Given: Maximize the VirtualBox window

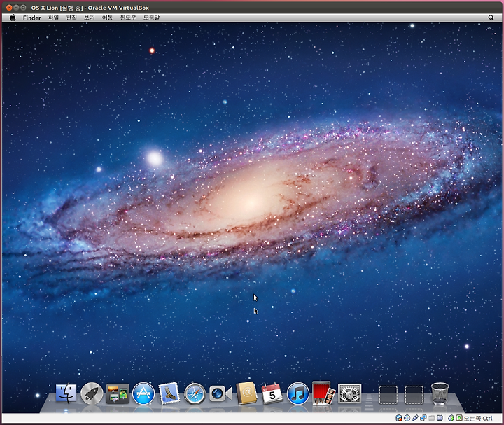Looking at the screenshot, I should (24, 8).
